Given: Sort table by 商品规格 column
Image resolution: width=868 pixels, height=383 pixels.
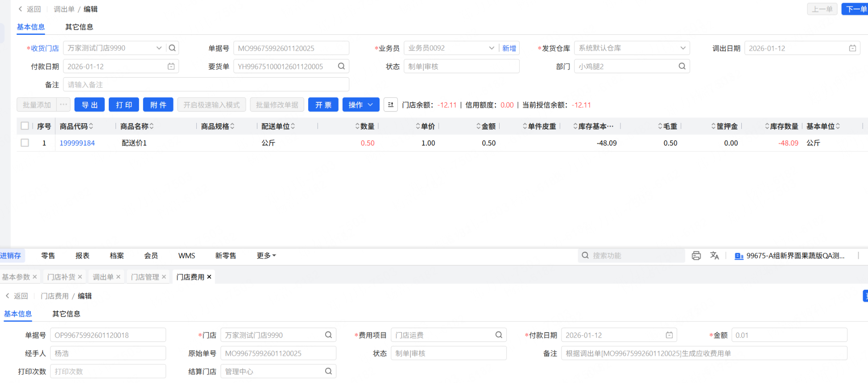Looking at the screenshot, I should click(x=232, y=126).
